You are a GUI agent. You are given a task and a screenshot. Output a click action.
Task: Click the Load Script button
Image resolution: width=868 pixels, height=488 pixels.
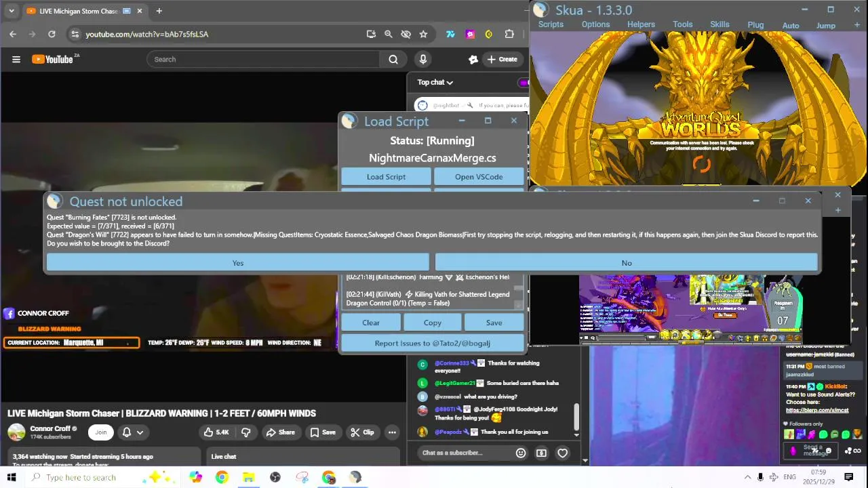tap(386, 177)
